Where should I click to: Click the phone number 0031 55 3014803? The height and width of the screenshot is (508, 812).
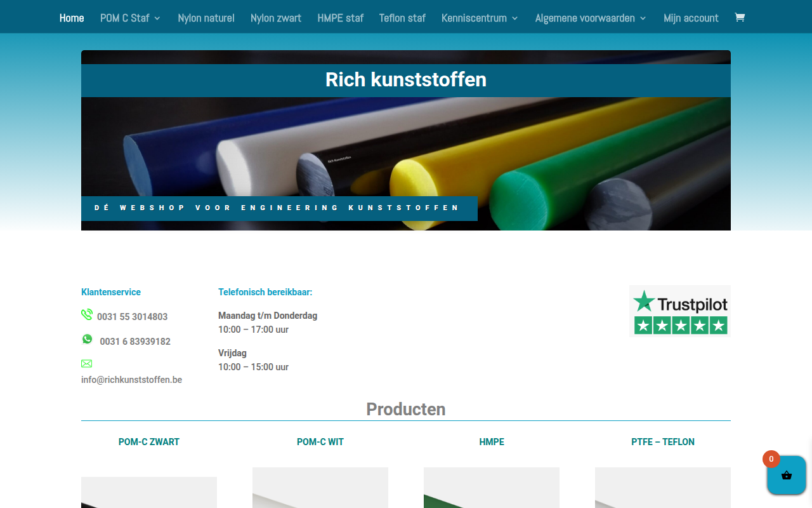pos(133,316)
